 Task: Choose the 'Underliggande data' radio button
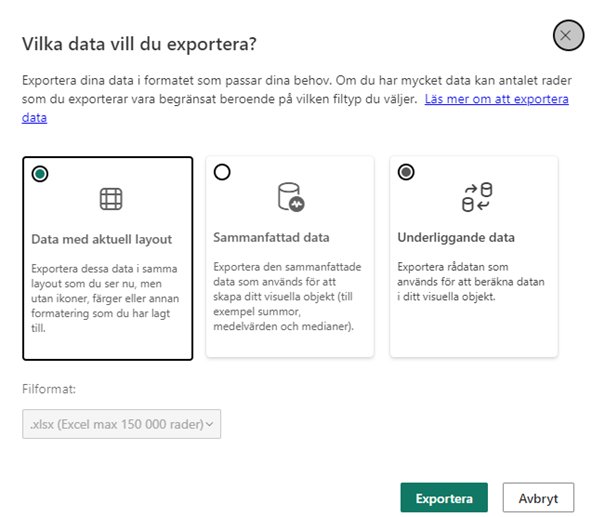click(406, 172)
